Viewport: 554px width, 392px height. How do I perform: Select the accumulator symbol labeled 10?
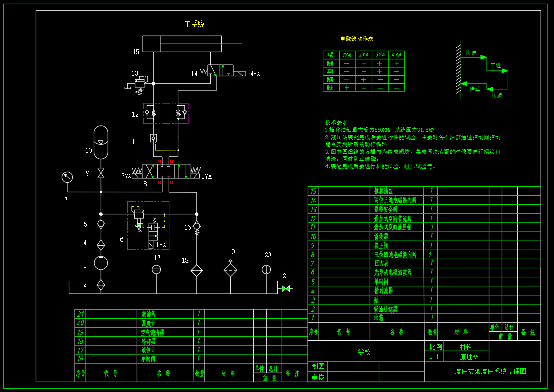(101, 142)
